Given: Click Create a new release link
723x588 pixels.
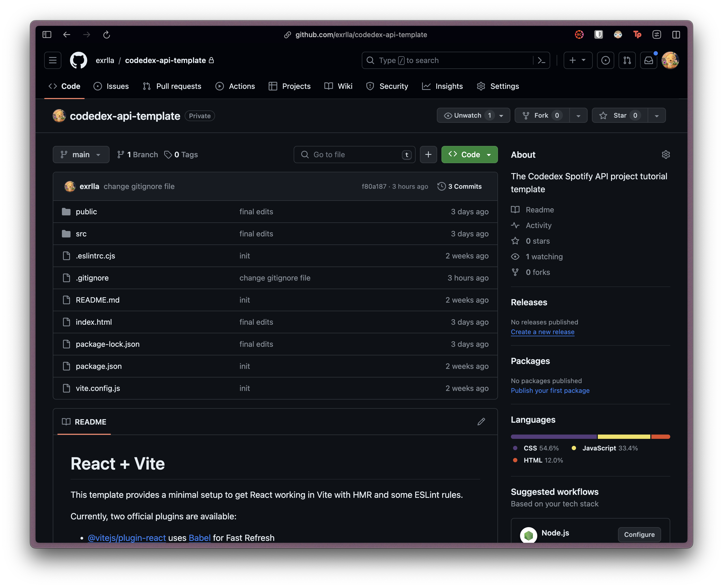Looking at the screenshot, I should 542,332.
